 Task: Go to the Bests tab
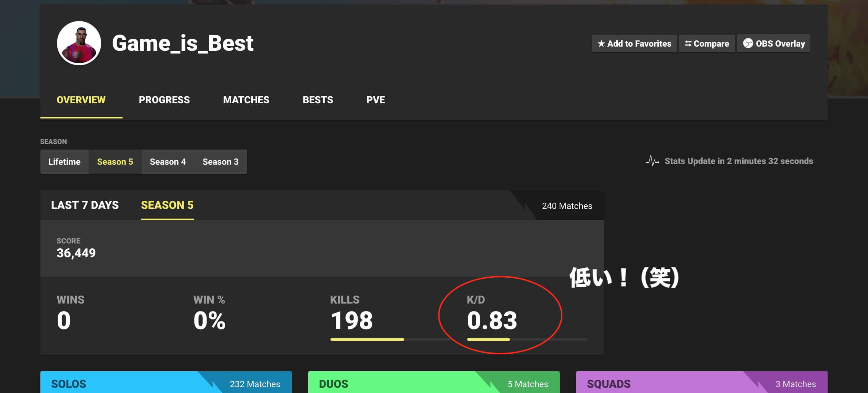(x=318, y=100)
